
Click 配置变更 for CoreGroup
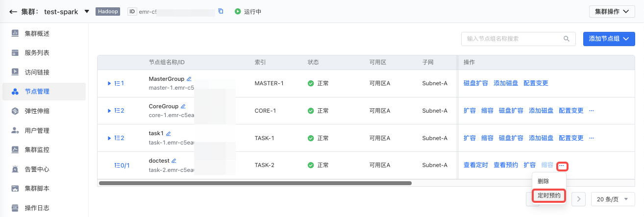pyautogui.click(x=571, y=111)
